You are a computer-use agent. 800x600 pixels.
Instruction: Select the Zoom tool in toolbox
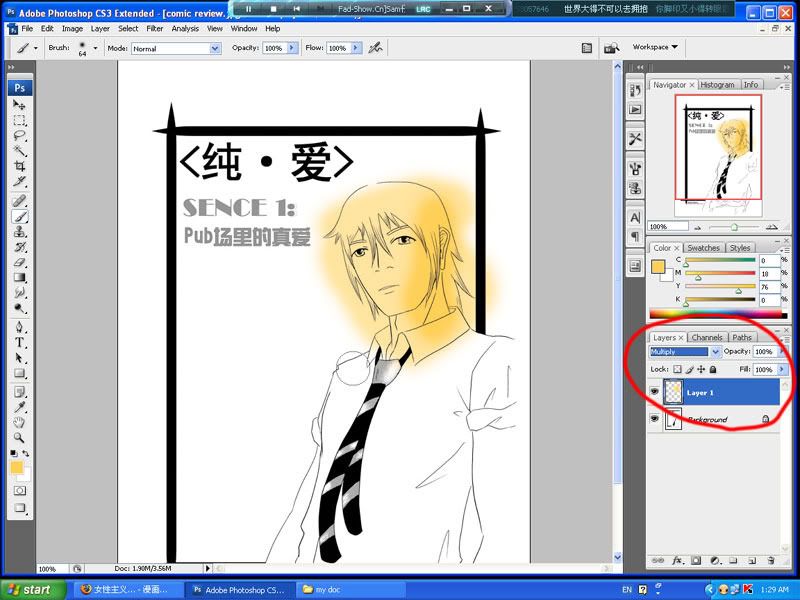[x=19, y=437]
